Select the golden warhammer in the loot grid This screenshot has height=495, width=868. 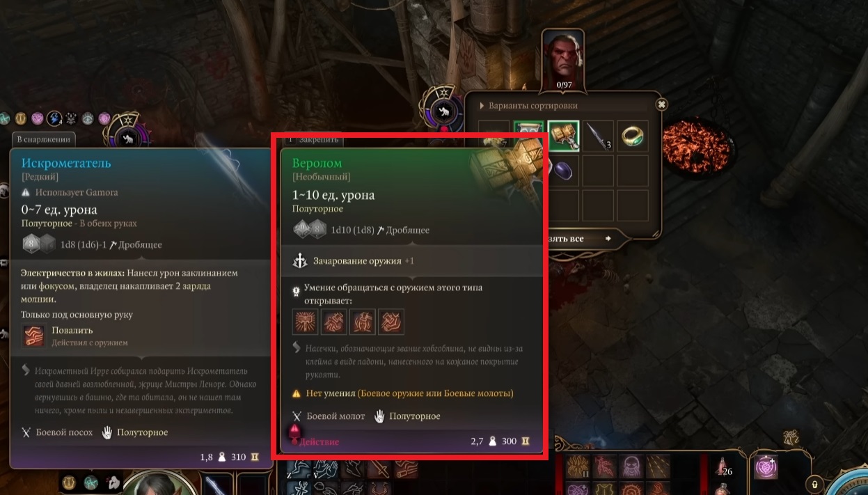pos(564,136)
